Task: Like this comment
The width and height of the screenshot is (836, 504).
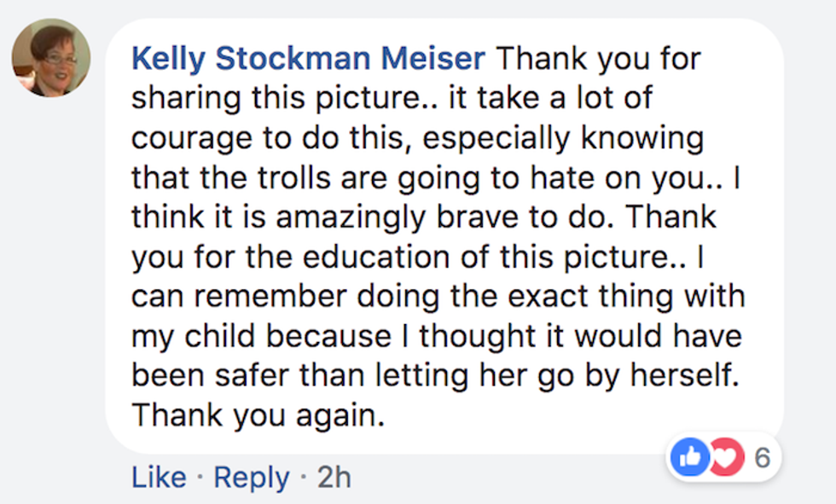Action: [160, 478]
